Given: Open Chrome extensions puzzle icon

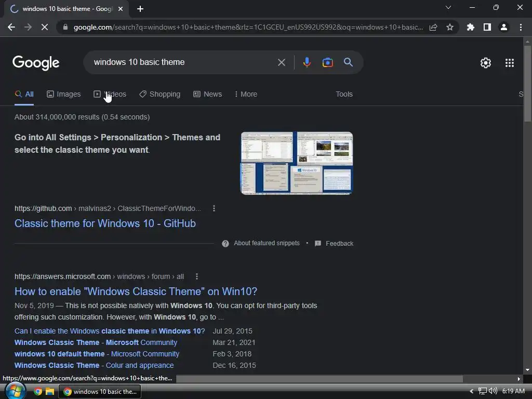Looking at the screenshot, I should pos(471,27).
